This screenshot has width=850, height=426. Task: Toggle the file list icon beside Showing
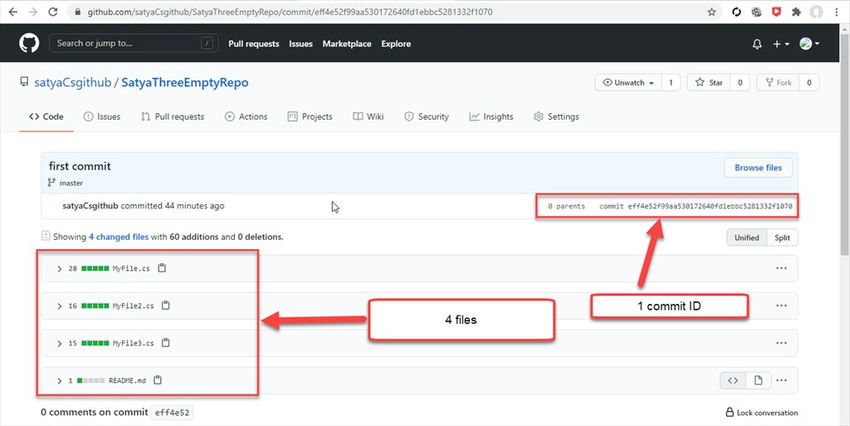tap(46, 236)
